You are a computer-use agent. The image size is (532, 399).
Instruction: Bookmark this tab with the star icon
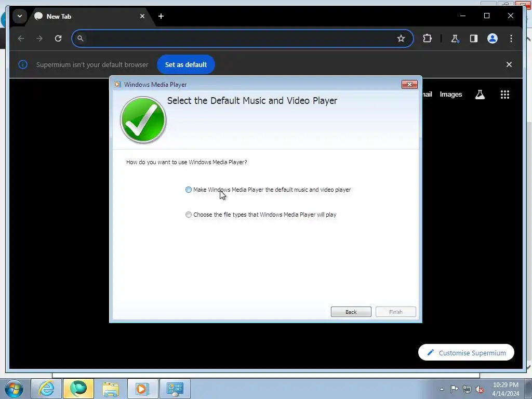(401, 38)
